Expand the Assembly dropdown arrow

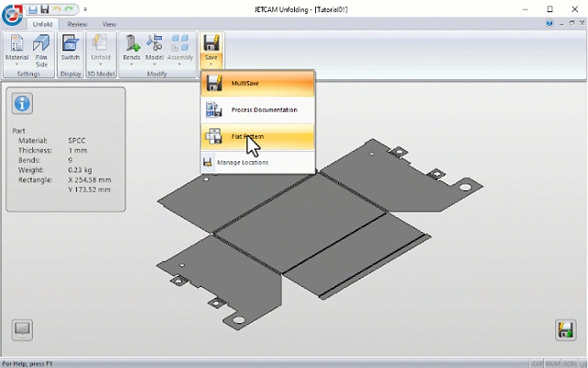pyautogui.click(x=180, y=64)
